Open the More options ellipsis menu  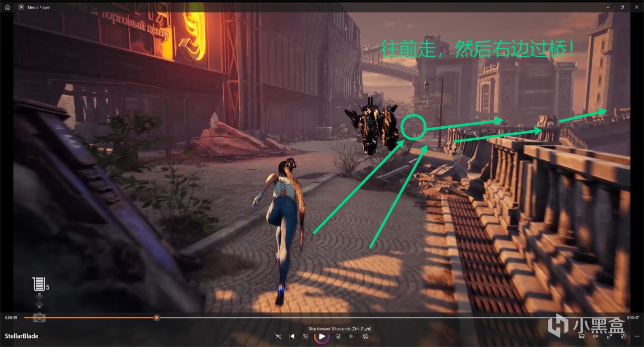636,336
